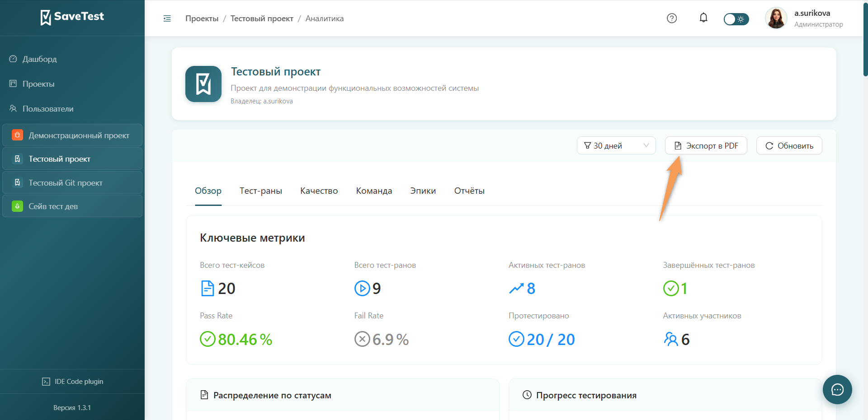Screen dimensions: 868x420
Task: Switch to the Отчёты tab
Action: coord(469,191)
